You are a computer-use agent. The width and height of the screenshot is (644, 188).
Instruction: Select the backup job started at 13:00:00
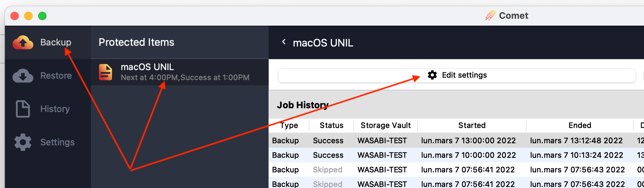[x=468, y=140]
